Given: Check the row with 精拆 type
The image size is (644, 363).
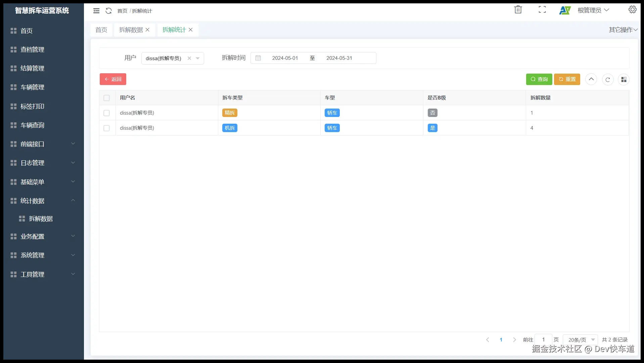Looking at the screenshot, I should [107, 113].
